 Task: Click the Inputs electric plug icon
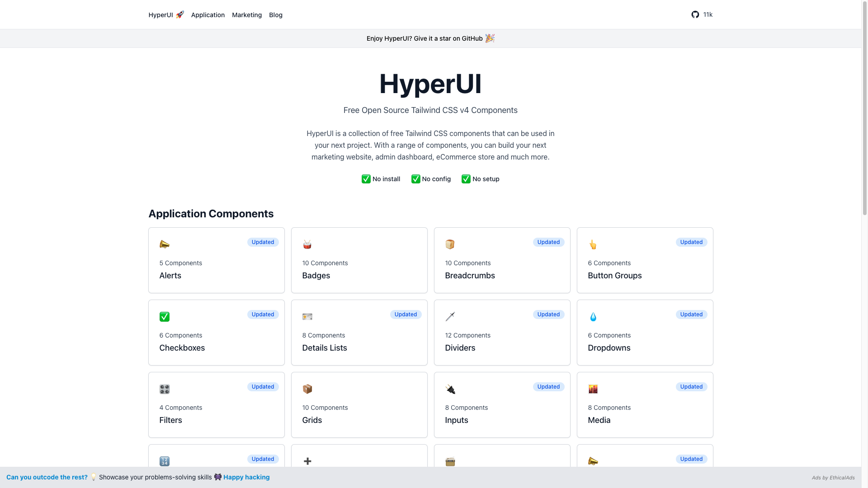pos(450,389)
